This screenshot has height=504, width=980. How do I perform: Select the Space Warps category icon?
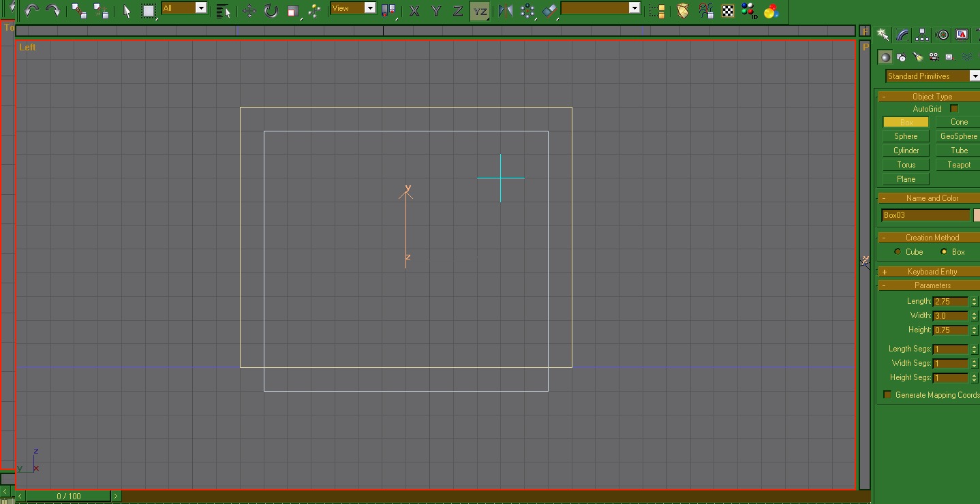966,57
